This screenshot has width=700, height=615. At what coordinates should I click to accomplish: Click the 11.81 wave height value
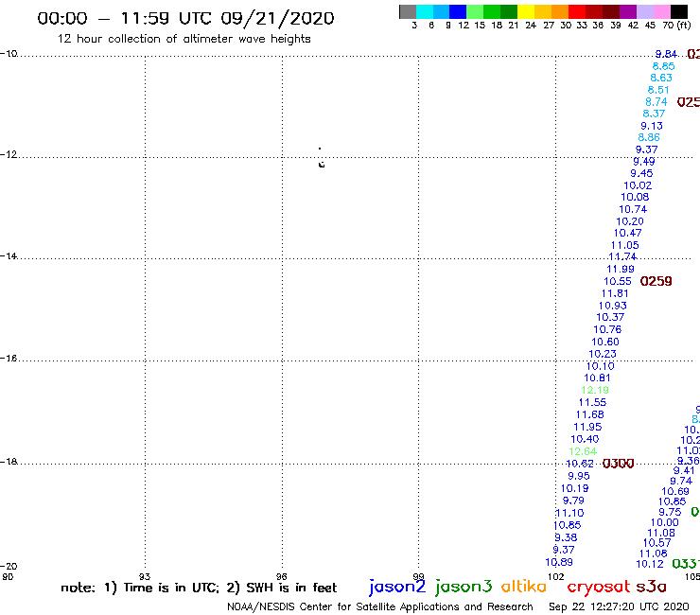coord(615,293)
